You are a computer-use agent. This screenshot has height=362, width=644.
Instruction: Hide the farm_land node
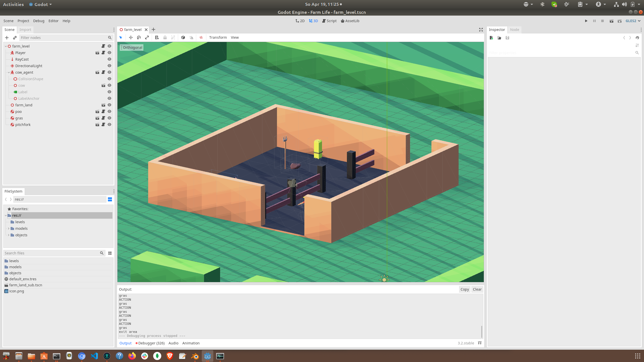click(109, 105)
